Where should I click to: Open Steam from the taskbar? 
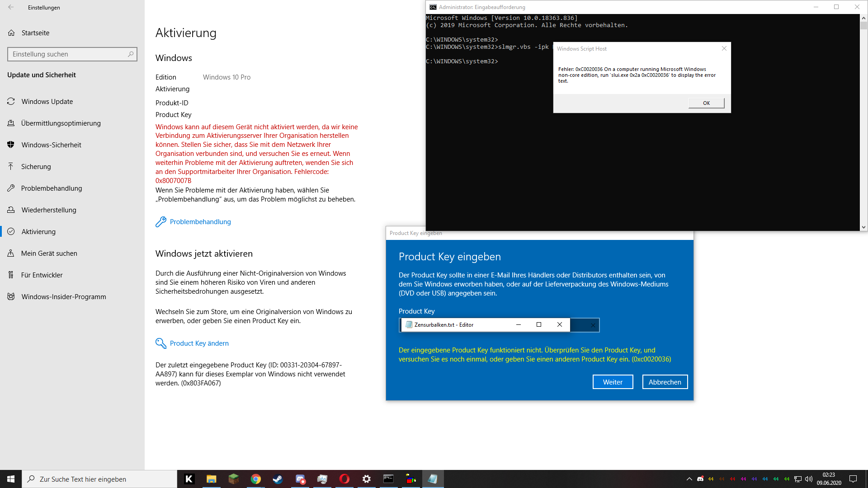[x=278, y=479]
